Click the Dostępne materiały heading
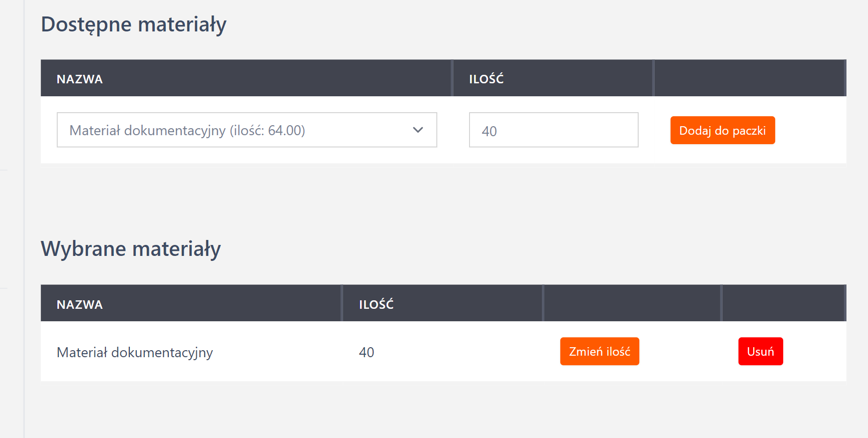This screenshot has width=868, height=438. pyautogui.click(x=134, y=24)
